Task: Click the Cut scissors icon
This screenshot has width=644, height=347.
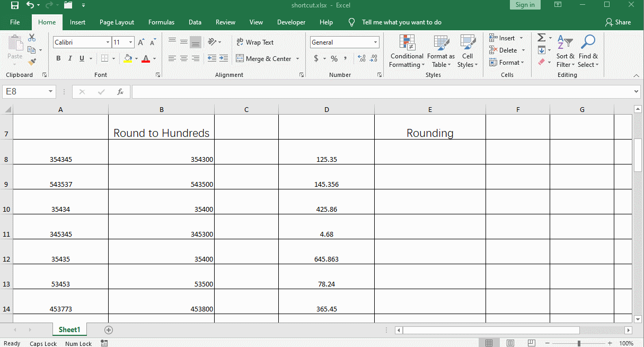Action: tap(32, 38)
